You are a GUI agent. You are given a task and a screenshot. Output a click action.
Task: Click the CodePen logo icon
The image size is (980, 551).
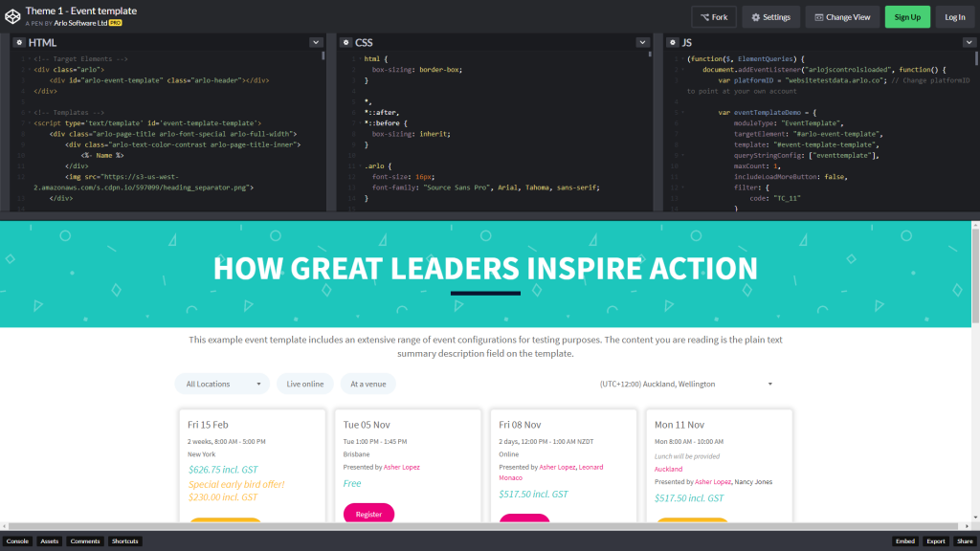[13, 16]
